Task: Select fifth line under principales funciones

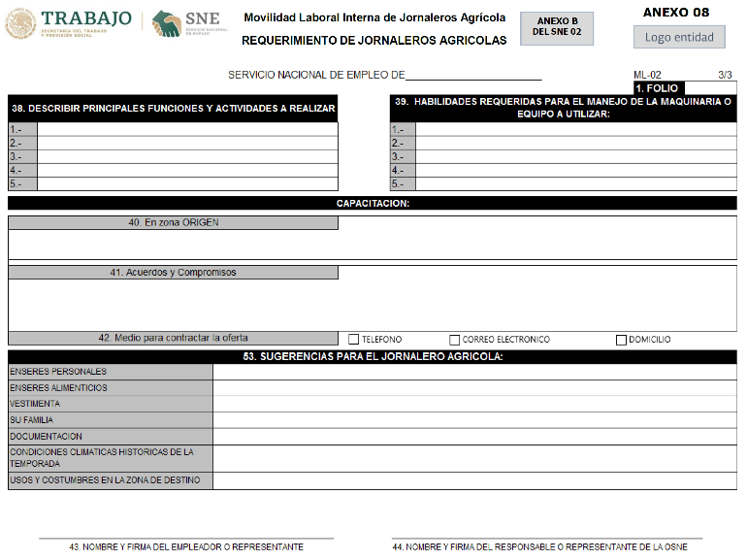Action: coord(186,183)
